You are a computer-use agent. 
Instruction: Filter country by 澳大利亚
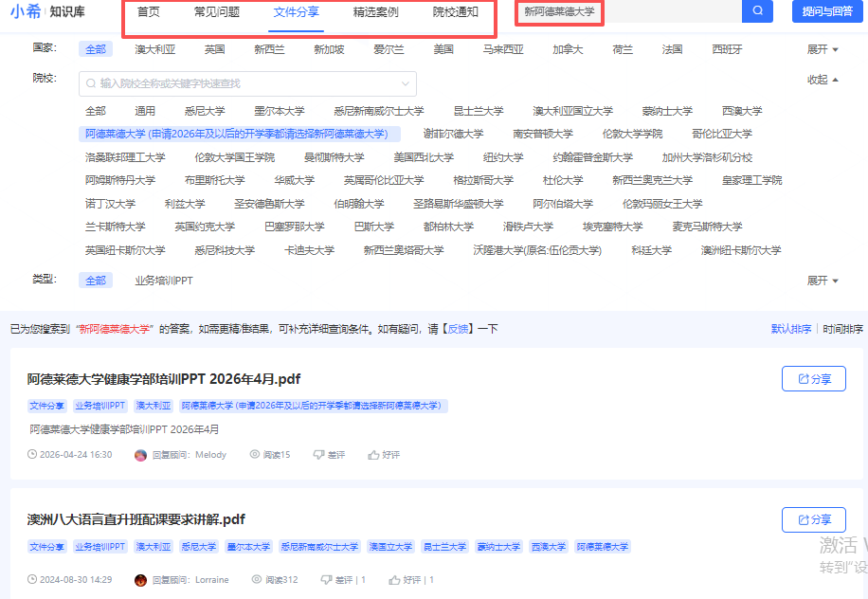[x=155, y=49]
